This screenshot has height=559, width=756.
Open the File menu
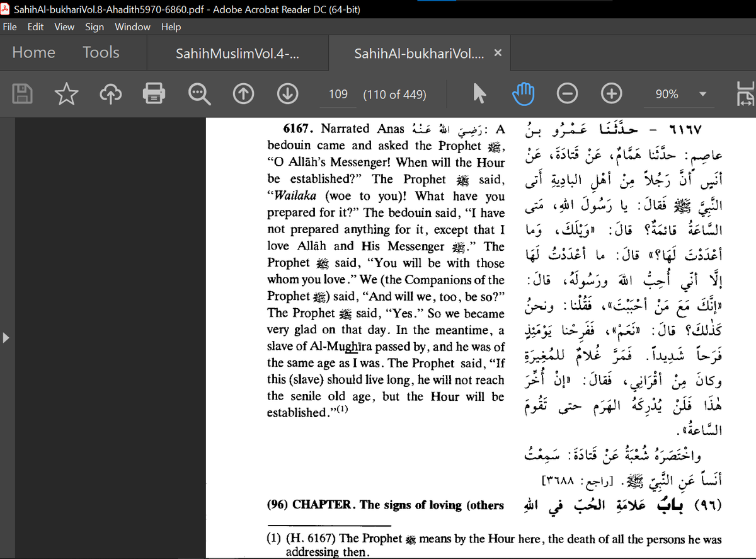click(10, 26)
